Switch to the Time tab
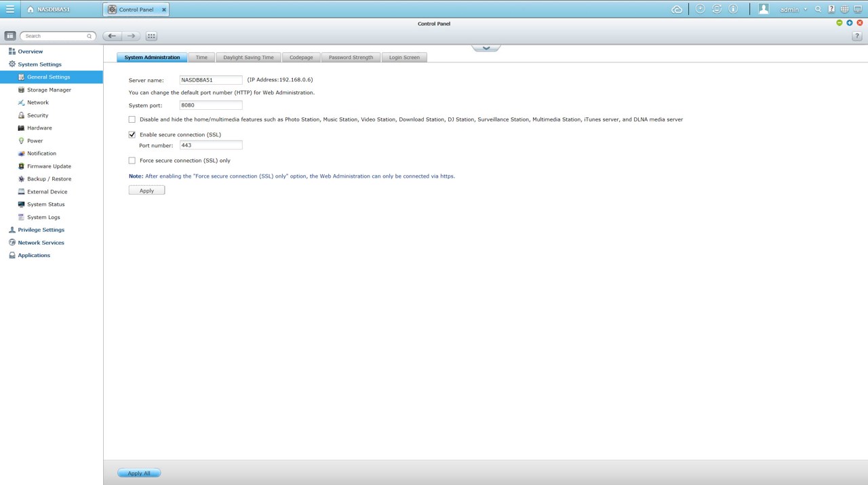The image size is (868, 485). point(201,58)
